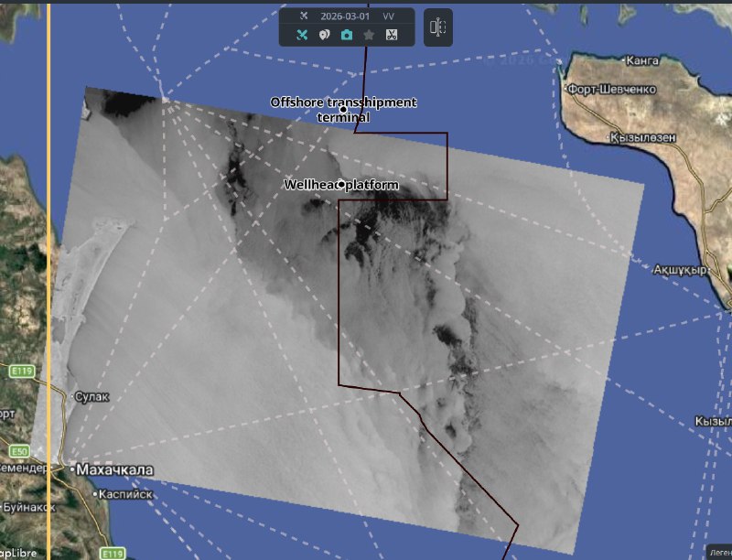Mark the image with the star icon

(369, 35)
